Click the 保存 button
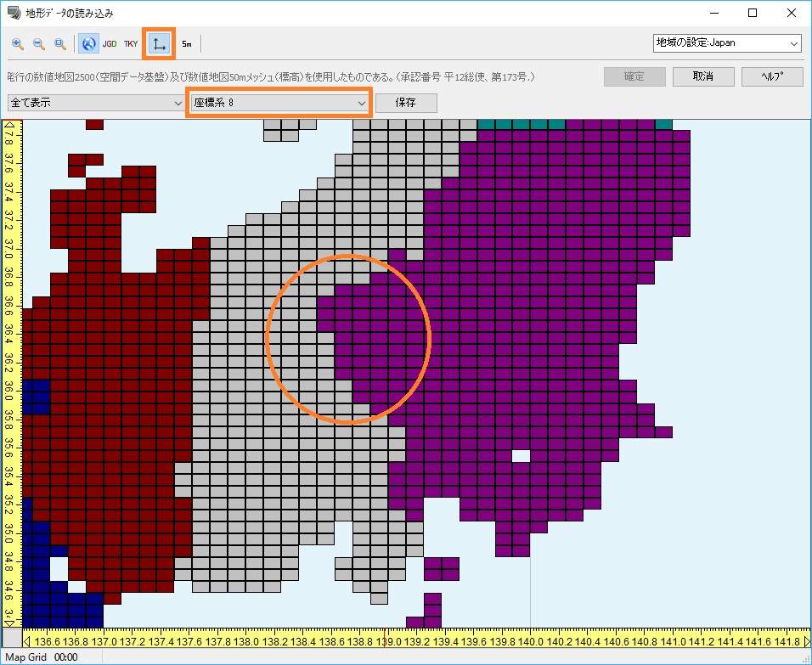812x665 pixels. click(x=406, y=103)
